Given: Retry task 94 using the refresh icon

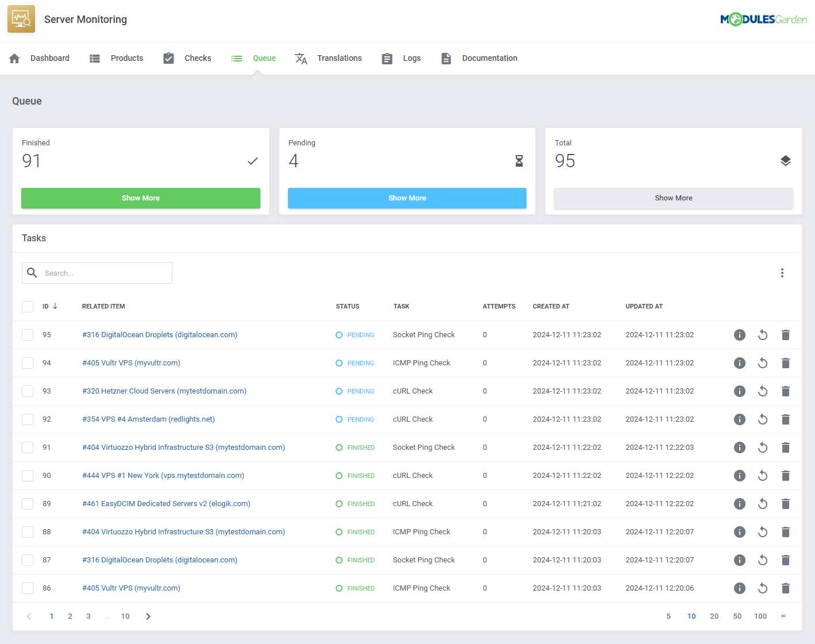Looking at the screenshot, I should click(x=763, y=363).
